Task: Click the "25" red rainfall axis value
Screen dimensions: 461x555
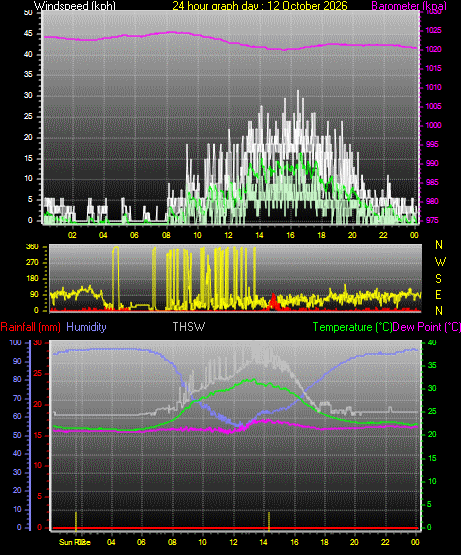Action: coord(37,373)
